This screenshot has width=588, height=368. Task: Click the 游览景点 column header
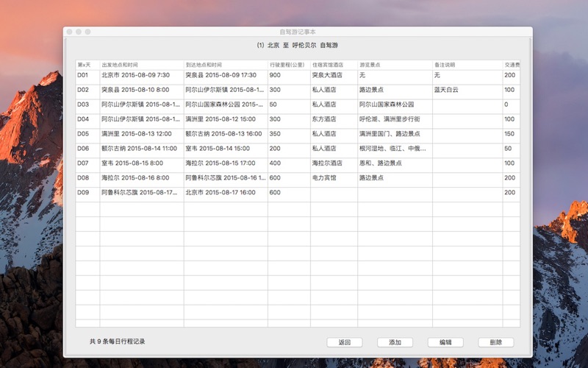pos(395,65)
